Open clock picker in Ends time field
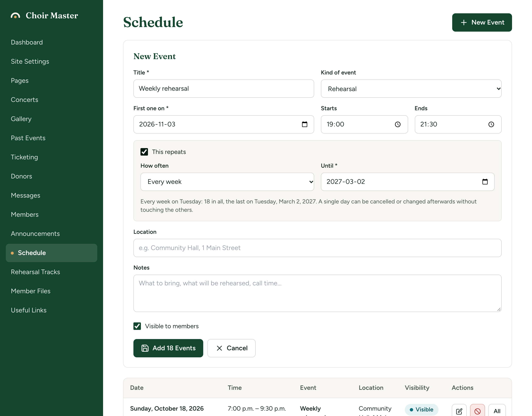 pyautogui.click(x=491, y=124)
